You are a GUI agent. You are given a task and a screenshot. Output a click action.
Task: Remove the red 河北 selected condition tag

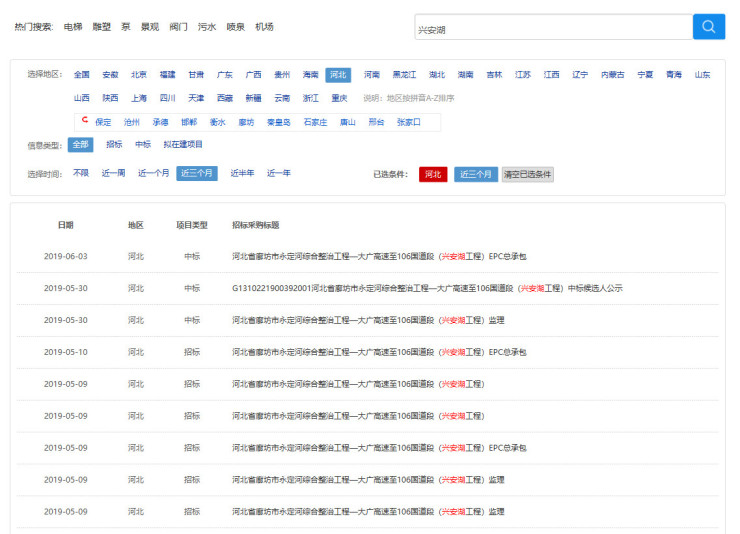pyautogui.click(x=433, y=174)
